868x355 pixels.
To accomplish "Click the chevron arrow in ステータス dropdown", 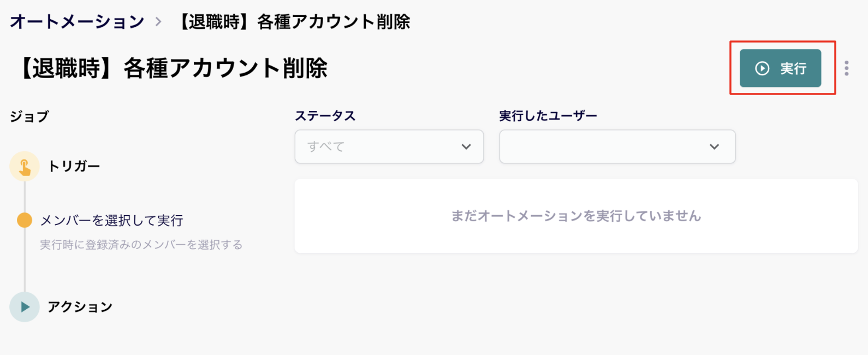I will 466,146.
